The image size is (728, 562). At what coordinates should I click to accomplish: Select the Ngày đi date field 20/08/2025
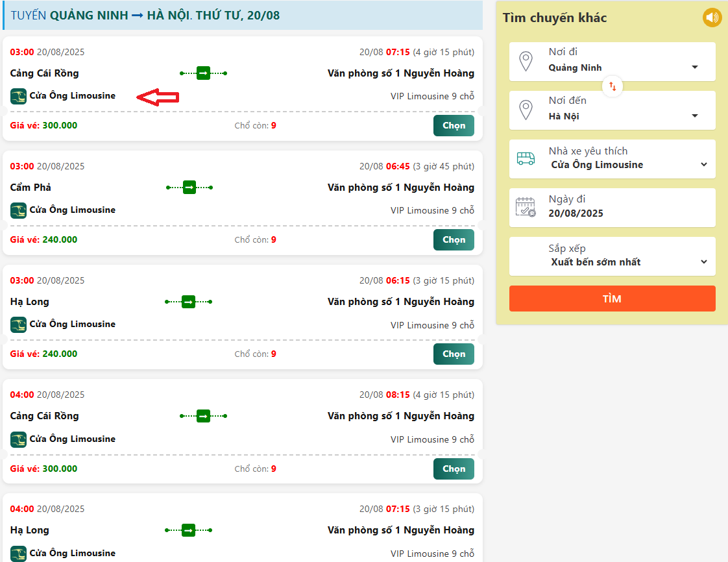coord(613,208)
